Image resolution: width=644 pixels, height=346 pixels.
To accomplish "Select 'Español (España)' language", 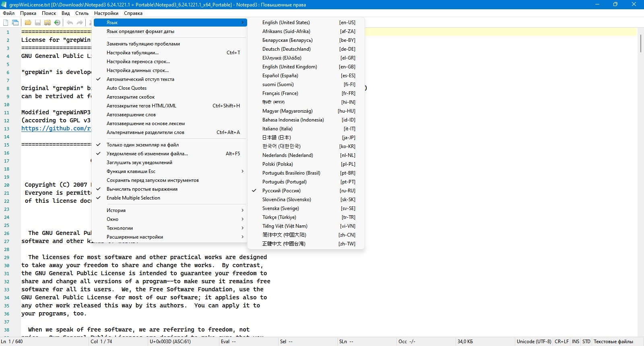I will [306, 76].
